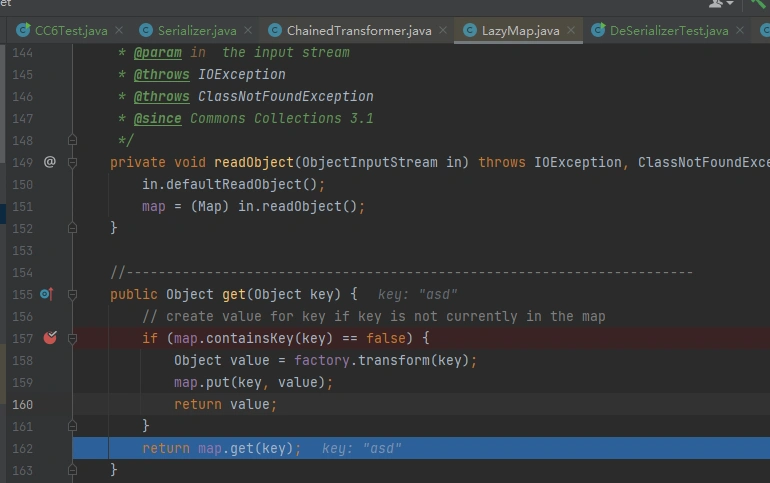Close the LazyMap.java tab
This screenshot has width=770, height=483.
(x=572, y=31)
